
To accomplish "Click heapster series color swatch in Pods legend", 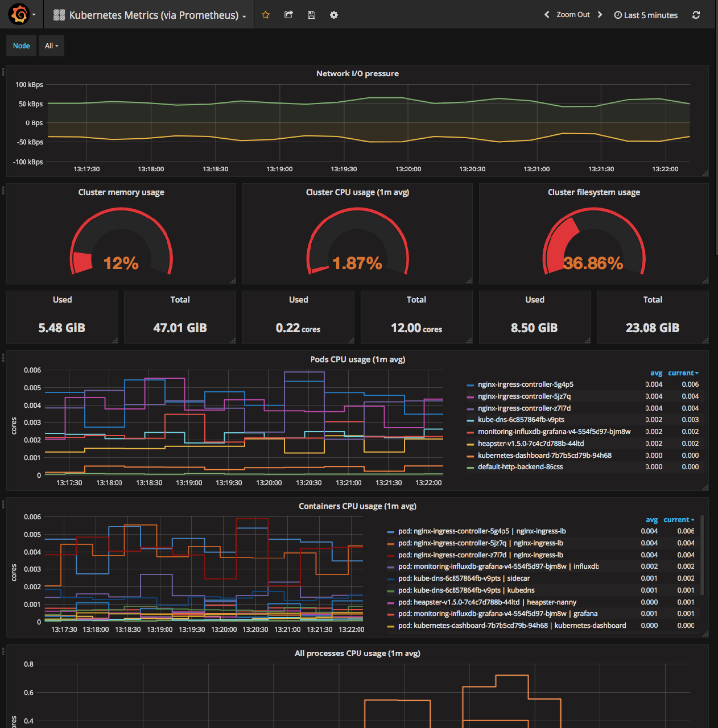I will (x=470, y=444).
